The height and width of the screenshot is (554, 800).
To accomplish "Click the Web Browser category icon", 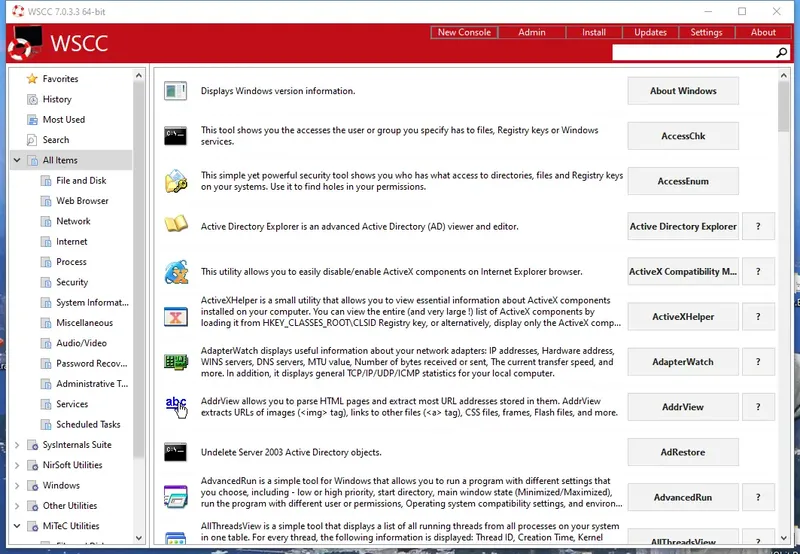I will [x=46, y=201].
